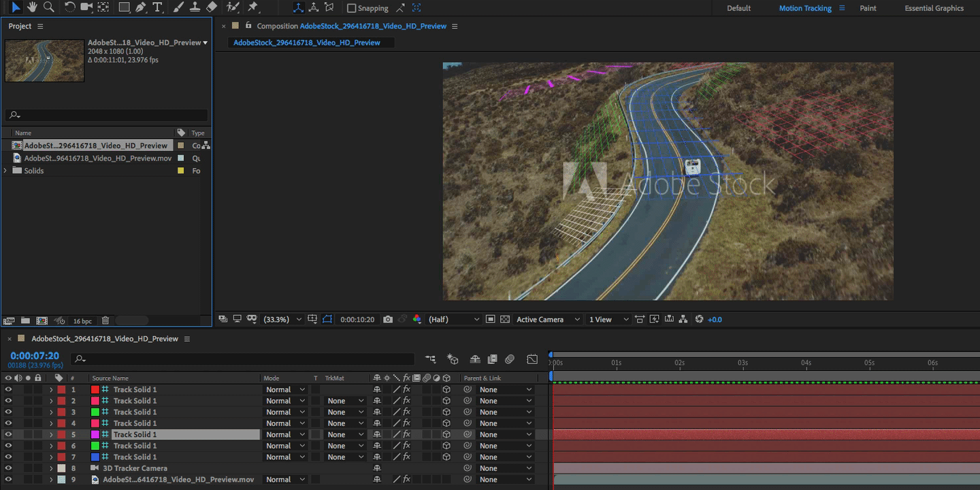Open resolution dropdown showing Half

point(453,319)
